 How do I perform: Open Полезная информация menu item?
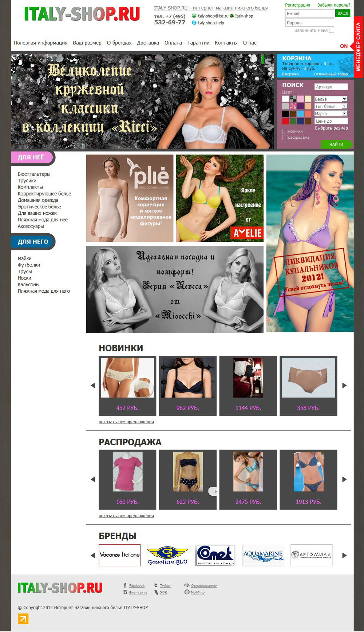click(41, 43)
